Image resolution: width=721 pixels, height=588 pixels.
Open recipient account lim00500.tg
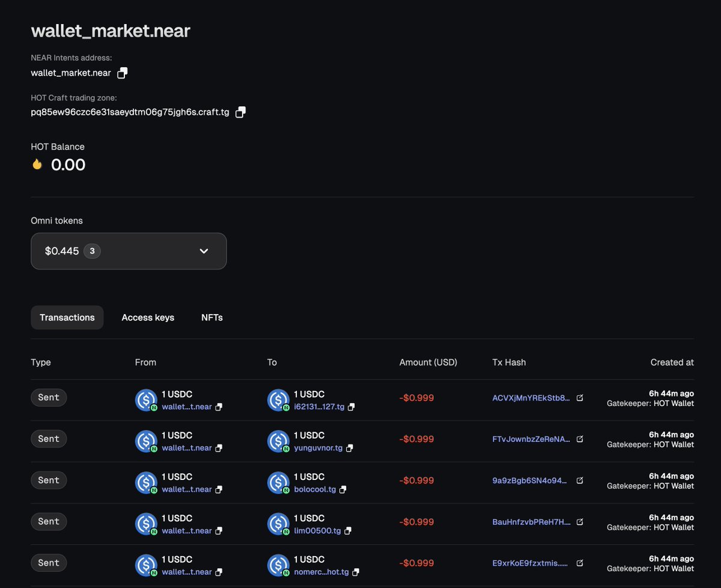tap(318, 531)
